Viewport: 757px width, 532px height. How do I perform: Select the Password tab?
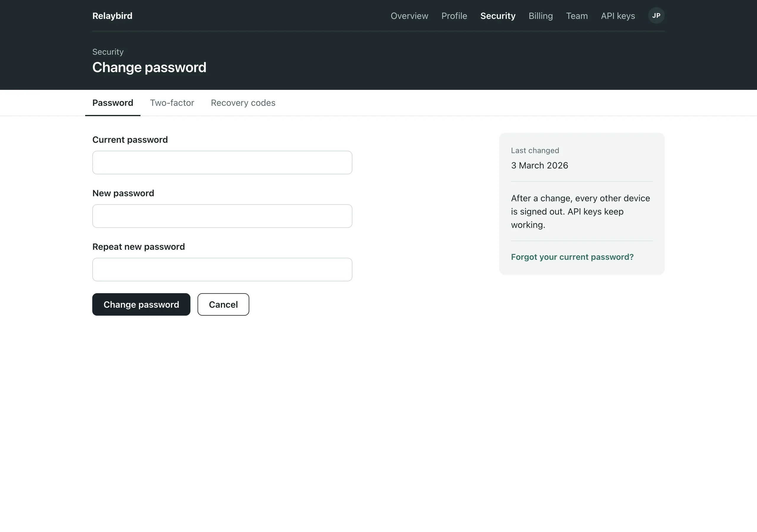[113, 103]
